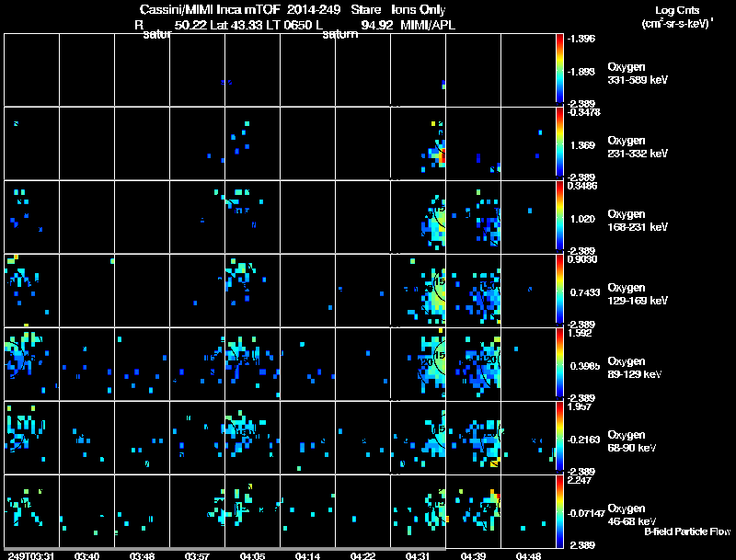Click the Cassini/MIMI Inca mTOF plot title
The image size is (736, 560).
click(x=293, y=10)
